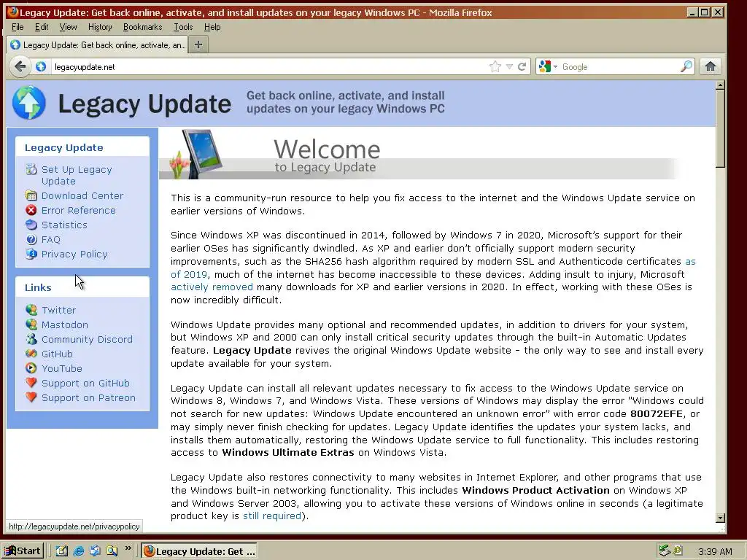Screen dimensions: 747x560
Task: Click the Legacy Update globe logo
Action: point(29,103)
